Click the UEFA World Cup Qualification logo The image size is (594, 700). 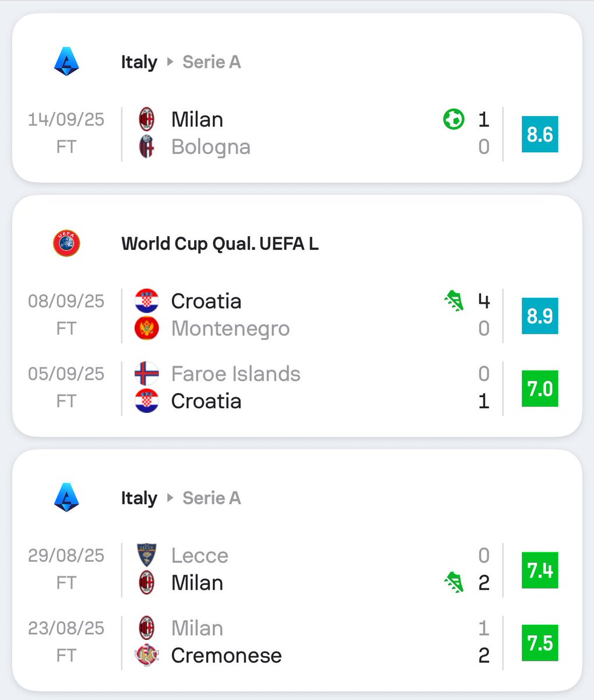point(66,243)
